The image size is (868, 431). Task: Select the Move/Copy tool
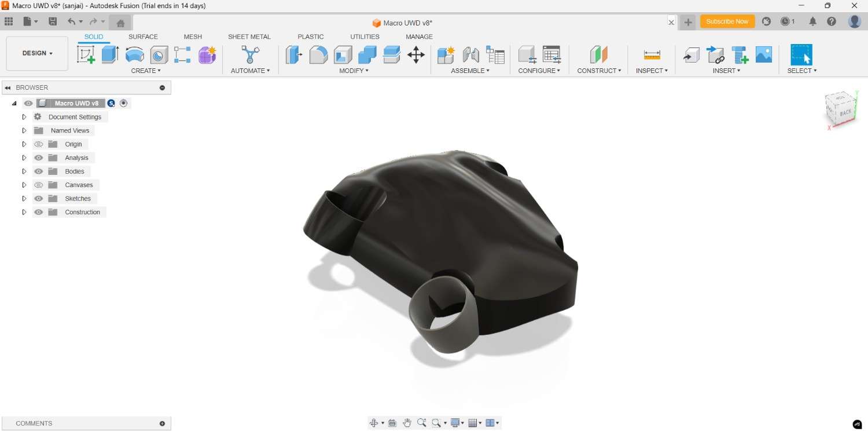coord(416,55)
